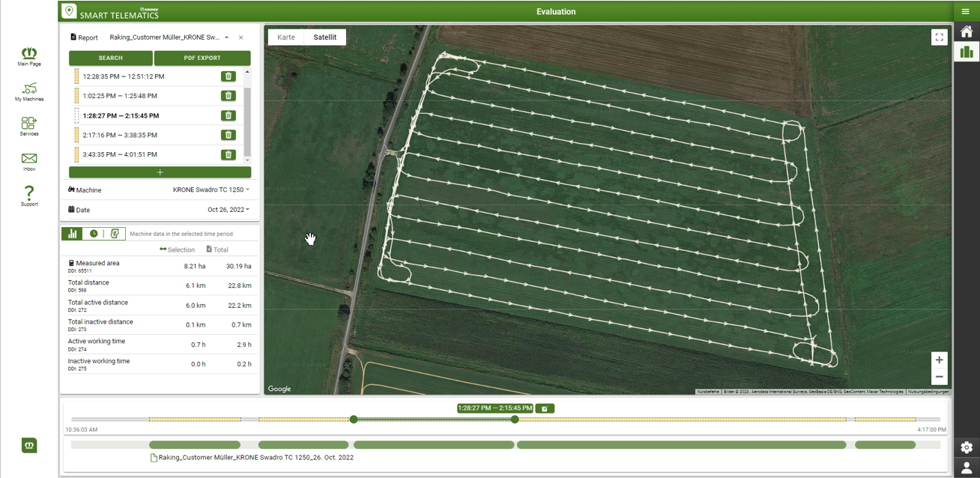Switch to the clock time data view
The height and width of the screenshot is (478, 980).
pyautogui.click(x=94, y=234)
